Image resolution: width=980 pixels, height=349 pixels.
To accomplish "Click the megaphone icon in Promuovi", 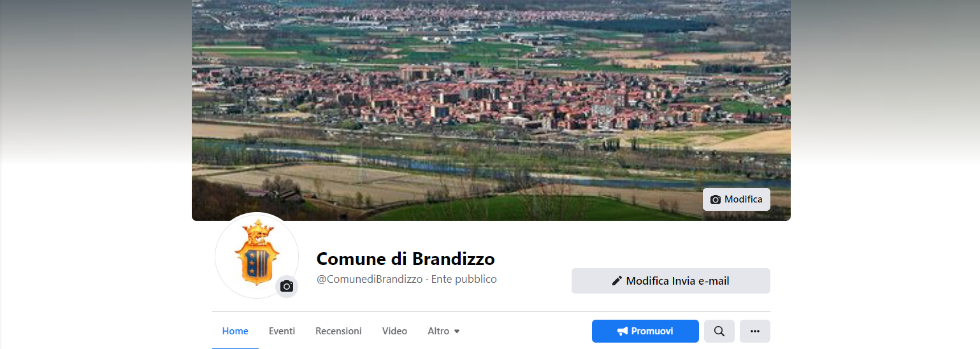I will (x=623, y=331).
